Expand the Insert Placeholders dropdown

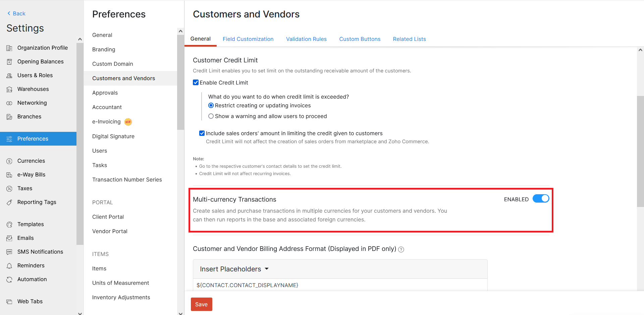[234, 269]
